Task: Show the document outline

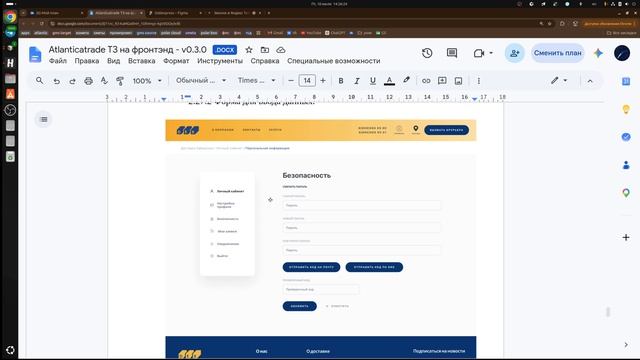Action: [x=44, y=120]
